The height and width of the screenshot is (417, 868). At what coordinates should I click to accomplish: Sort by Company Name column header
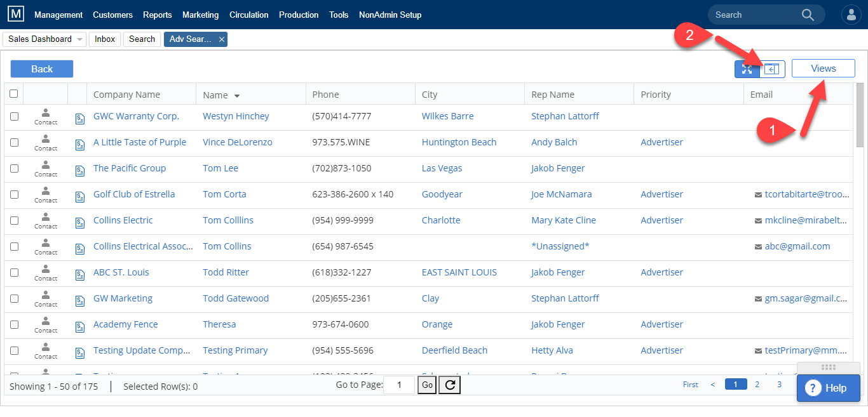click(x=126, y=95)
